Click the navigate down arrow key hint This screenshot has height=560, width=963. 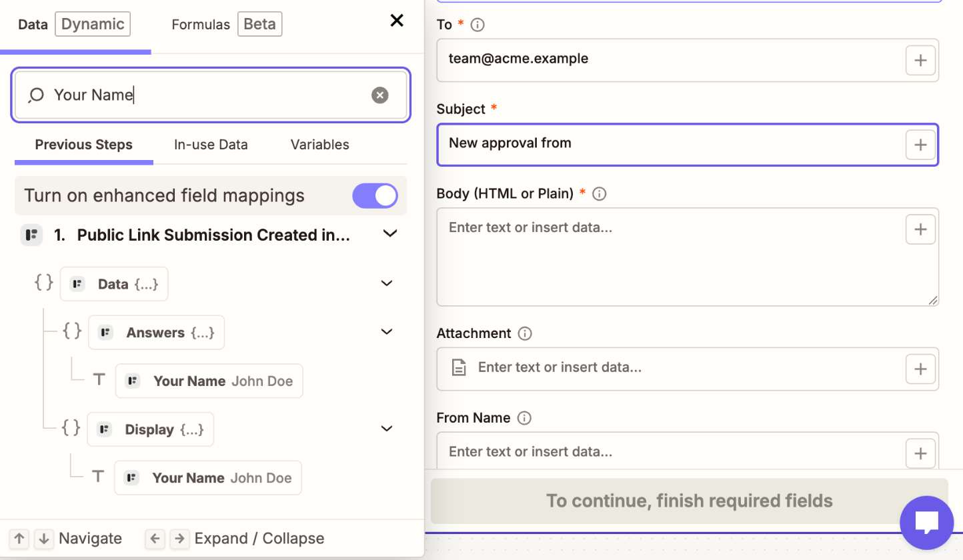click(x=44, y=539)
